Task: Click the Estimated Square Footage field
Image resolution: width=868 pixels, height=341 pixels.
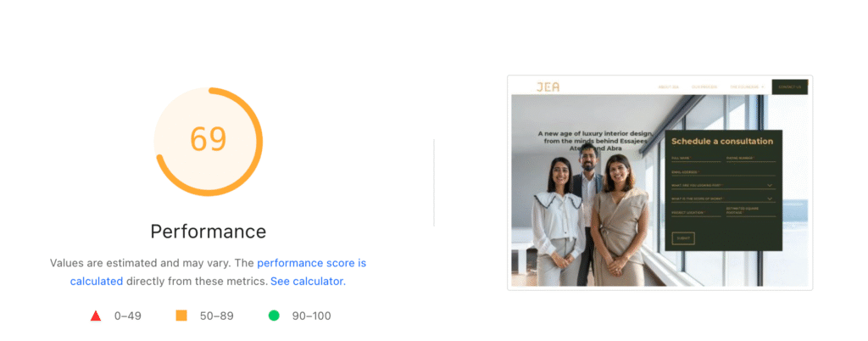Action: tap(750, 213)
